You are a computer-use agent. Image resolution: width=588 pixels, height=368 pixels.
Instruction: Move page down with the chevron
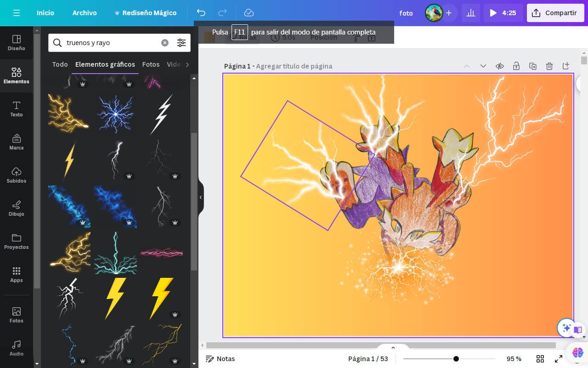[483, 66]
